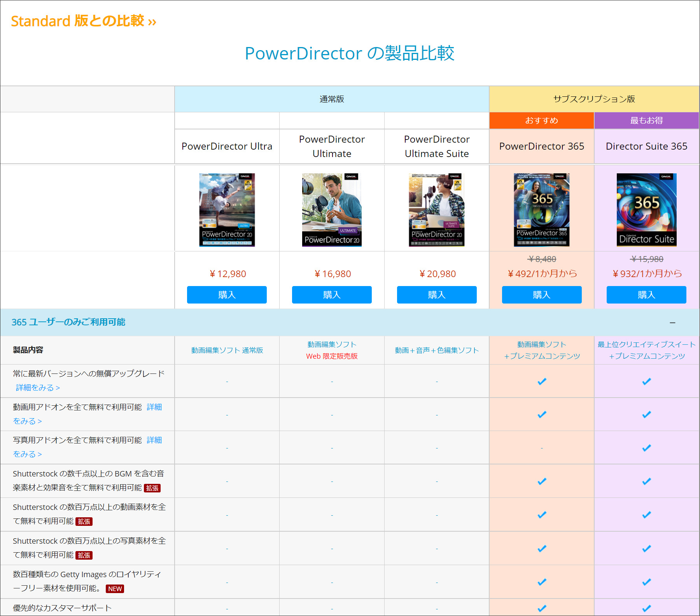This screenshot has width=700, height=616.
Task: Click 動画＋音声＋色編集ソフト description
Action: 437,350
